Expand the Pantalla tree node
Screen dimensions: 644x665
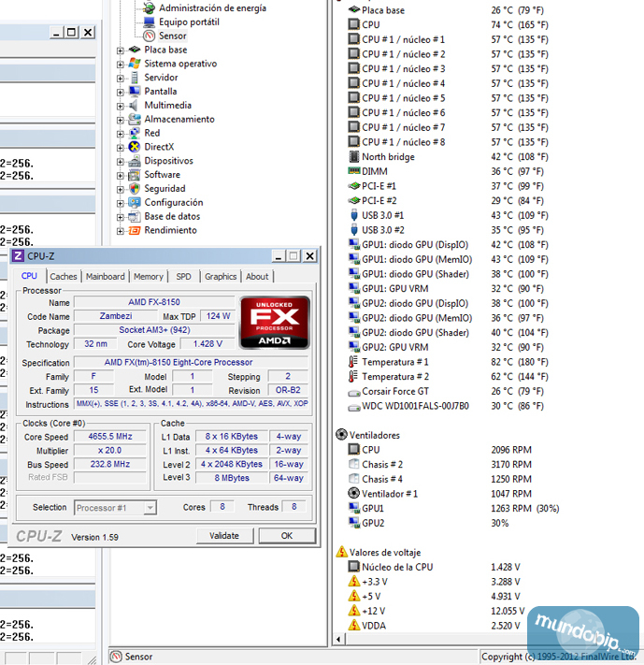(x=121, y=92)
